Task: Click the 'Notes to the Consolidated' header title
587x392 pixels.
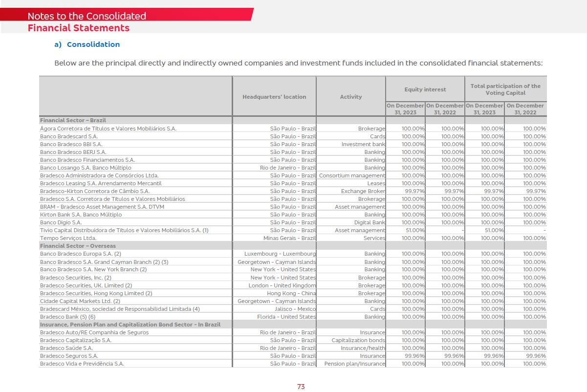Action: point(87,16)
